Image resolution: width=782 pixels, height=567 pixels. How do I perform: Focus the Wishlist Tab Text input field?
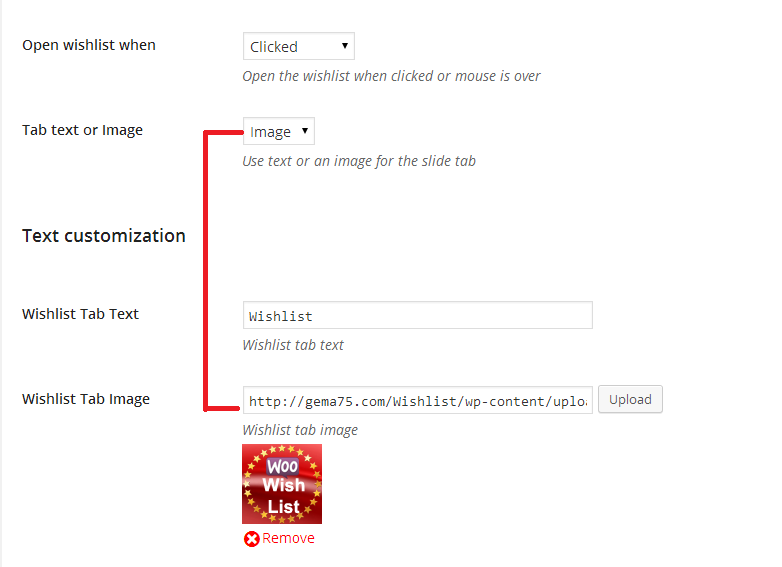(417, 315)
